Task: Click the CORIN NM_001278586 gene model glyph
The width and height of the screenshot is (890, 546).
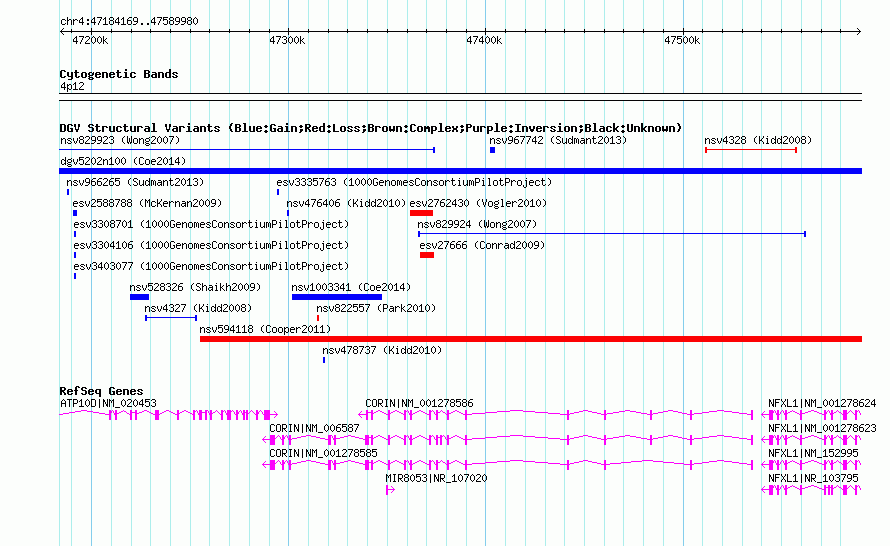Action: (556, 415)
